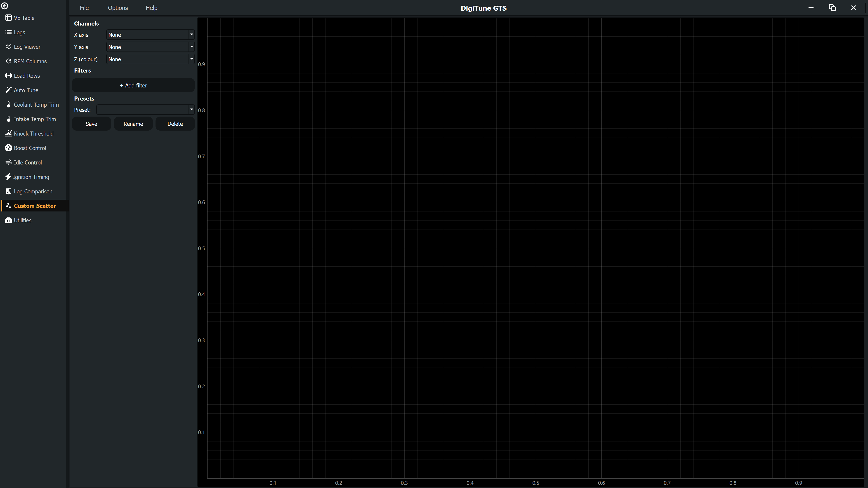Go to the Logs page

pos(34,32)
